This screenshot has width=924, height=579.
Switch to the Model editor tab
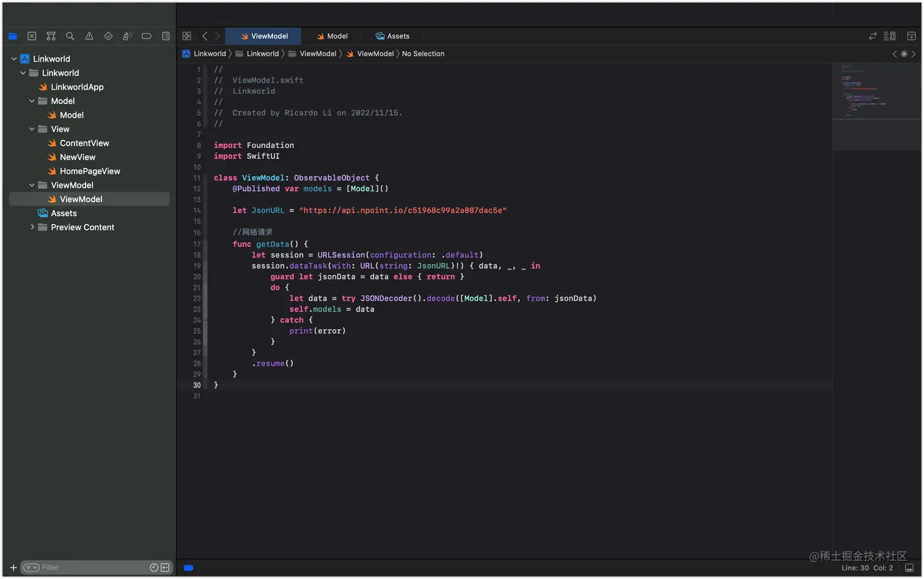click(x=331, y=36)
